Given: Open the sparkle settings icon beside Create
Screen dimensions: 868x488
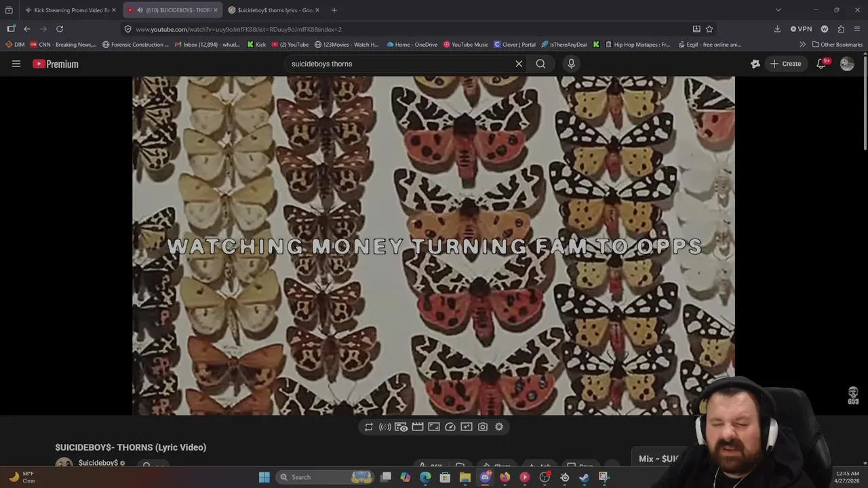Looking at the screenshot, I should coord(755,64).
